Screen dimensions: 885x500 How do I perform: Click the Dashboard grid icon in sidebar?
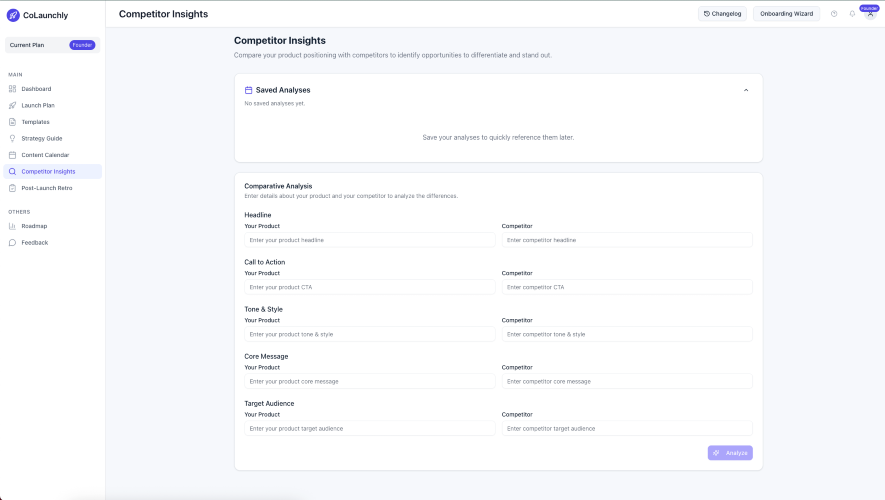(12, 89)
